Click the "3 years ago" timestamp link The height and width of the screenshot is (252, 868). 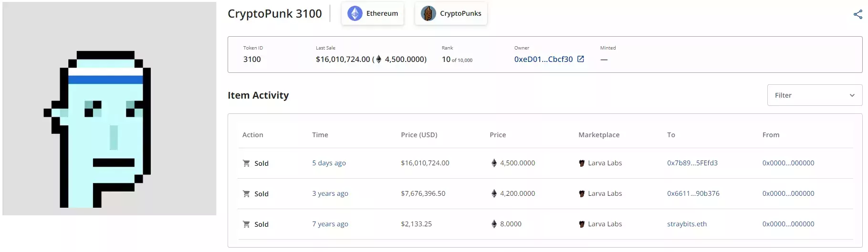tap(330, 193)
